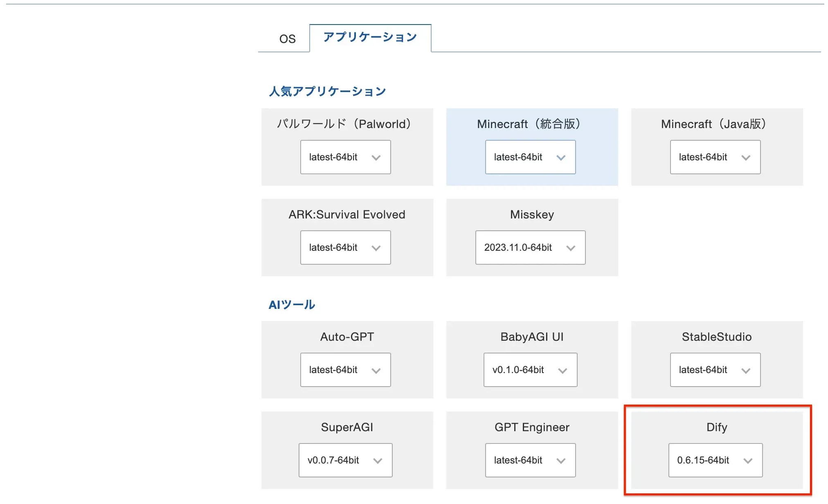
Task: Open GPT Engineer version dropdown
Action: [531, 460]
